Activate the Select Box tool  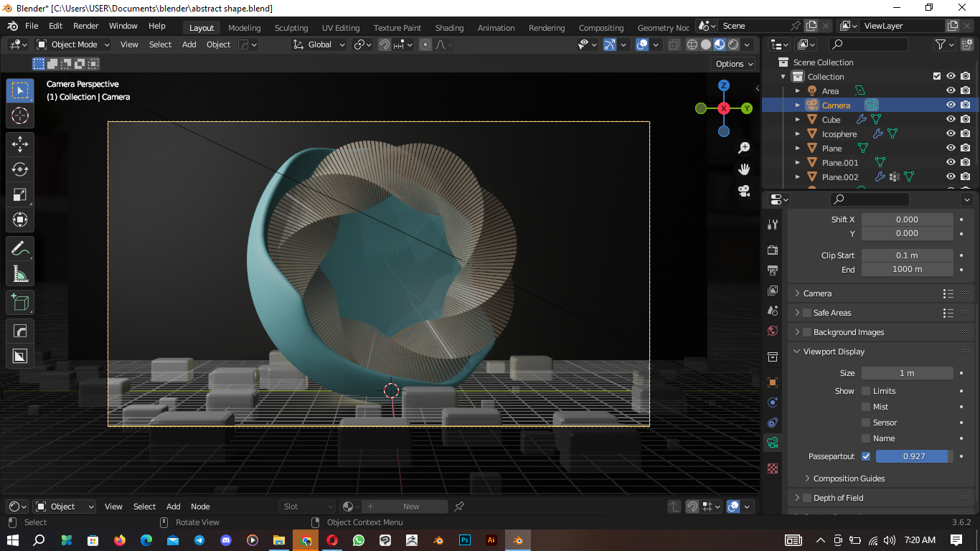[20, 90]
